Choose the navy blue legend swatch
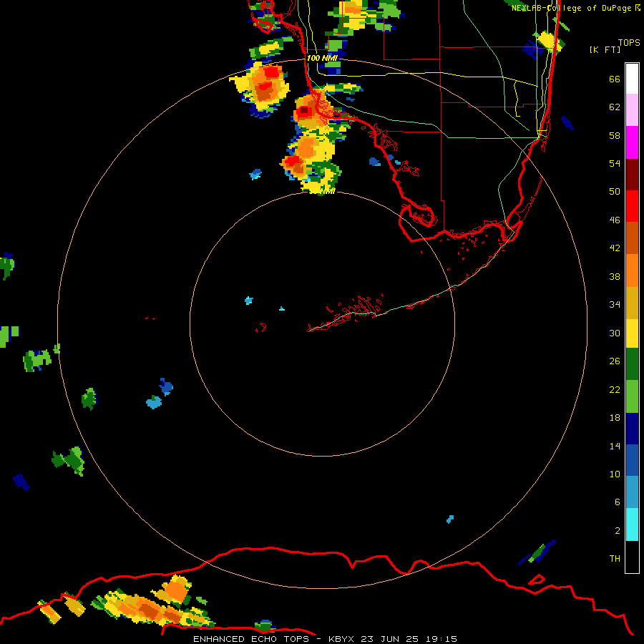The image size is (644, 644). tap(632, 429)
